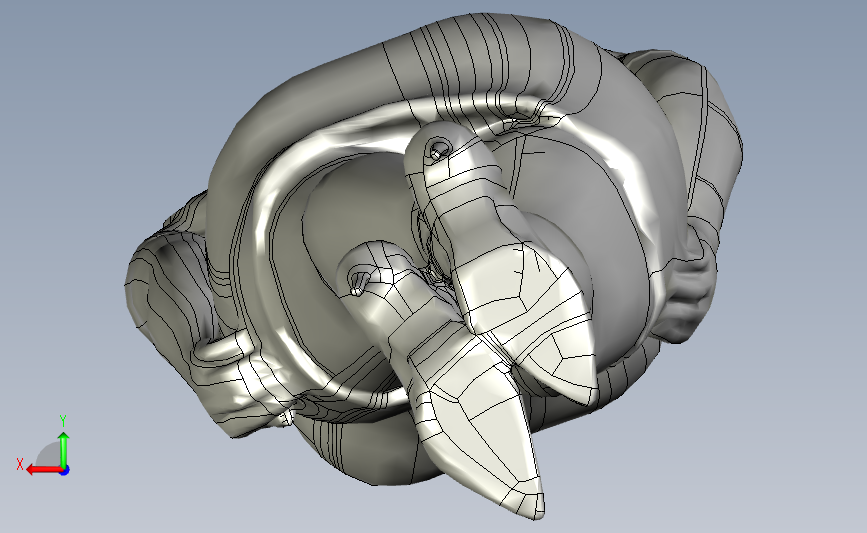867x533 pixels.
Task: Select the screw hole on the upper tusk part
Action: tap(438, 149)
